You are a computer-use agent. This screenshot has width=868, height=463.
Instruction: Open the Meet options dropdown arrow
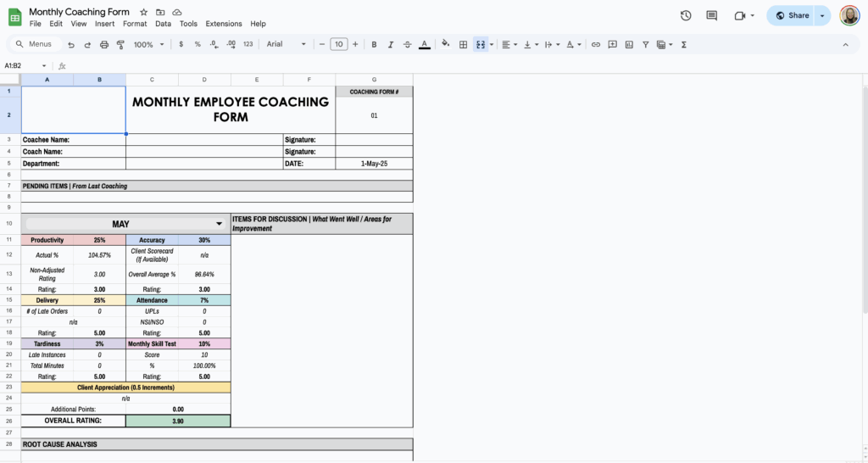pos(753,15)
